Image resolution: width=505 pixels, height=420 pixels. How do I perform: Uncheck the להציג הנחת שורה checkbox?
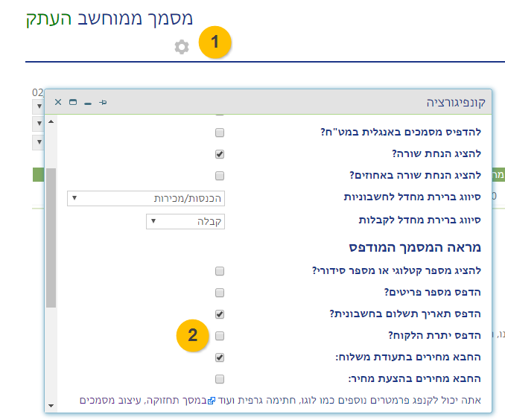coord(220,154)
